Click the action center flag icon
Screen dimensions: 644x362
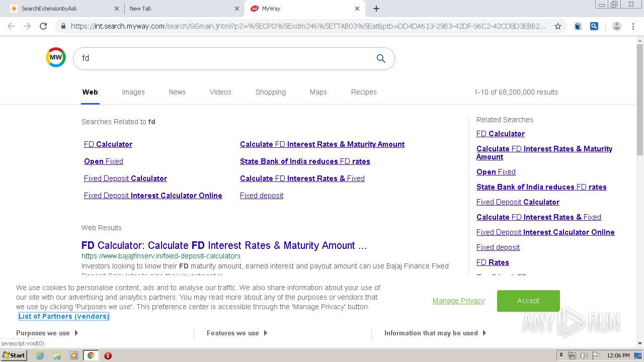[596, 355]
